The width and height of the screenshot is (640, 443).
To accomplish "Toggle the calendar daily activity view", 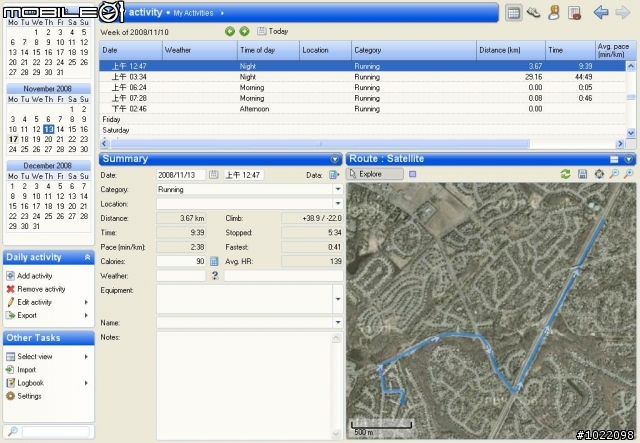I will tap(513, 13).
